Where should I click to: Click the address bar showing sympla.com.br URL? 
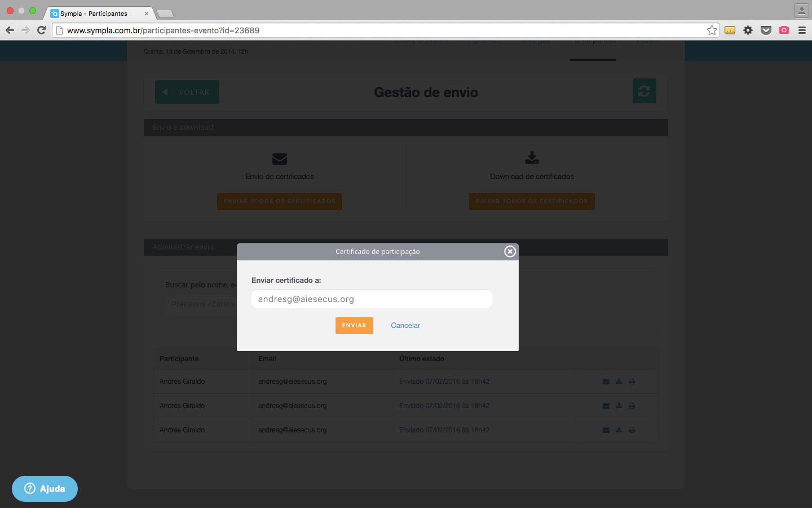(x=386, y=30)
